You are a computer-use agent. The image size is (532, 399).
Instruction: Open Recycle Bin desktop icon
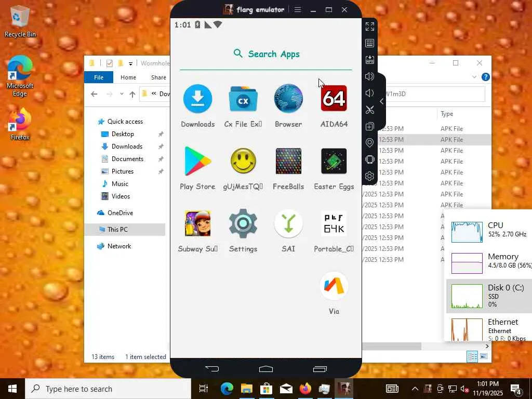pyautogui.click(x=20, y=22)
